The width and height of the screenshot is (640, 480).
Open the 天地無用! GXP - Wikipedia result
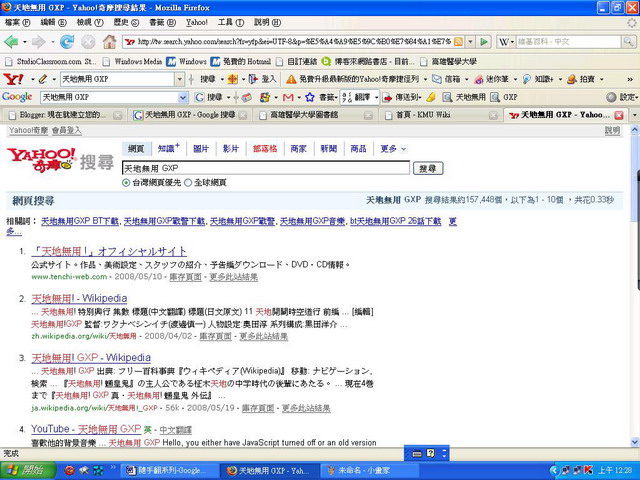coord(91,358)
